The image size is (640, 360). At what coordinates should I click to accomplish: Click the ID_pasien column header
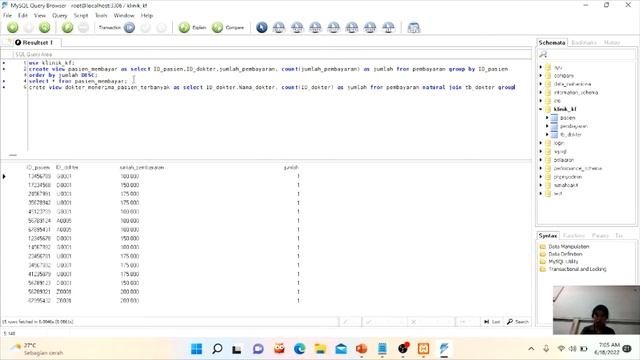[38, 167]
